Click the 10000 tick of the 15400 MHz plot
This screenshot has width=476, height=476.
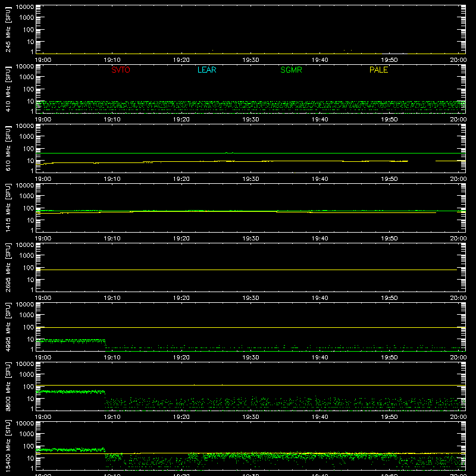(25, 424)
